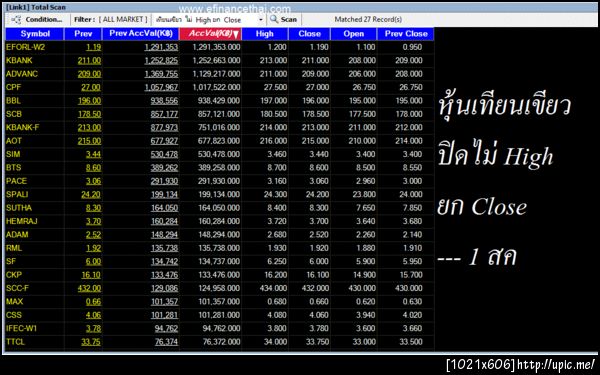Click Prev AccVal link 938,556 for BBL
This screenshot has height=375, width=600.
click(164, 101)
